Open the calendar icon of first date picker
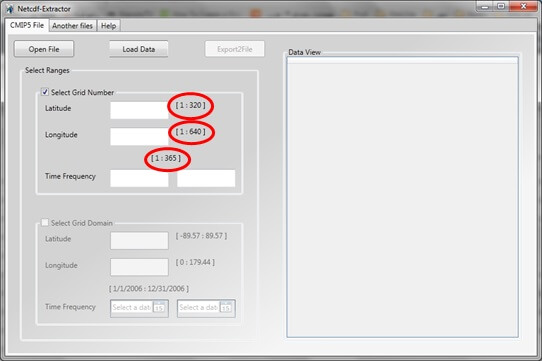This screenshot has height=361, width=542. click(x=159, y=307)
